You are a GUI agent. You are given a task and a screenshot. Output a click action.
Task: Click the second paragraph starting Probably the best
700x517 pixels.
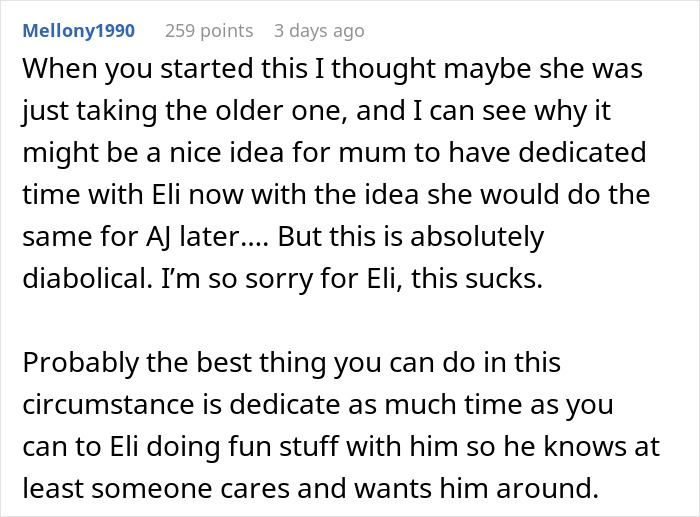tap(341, 425)
